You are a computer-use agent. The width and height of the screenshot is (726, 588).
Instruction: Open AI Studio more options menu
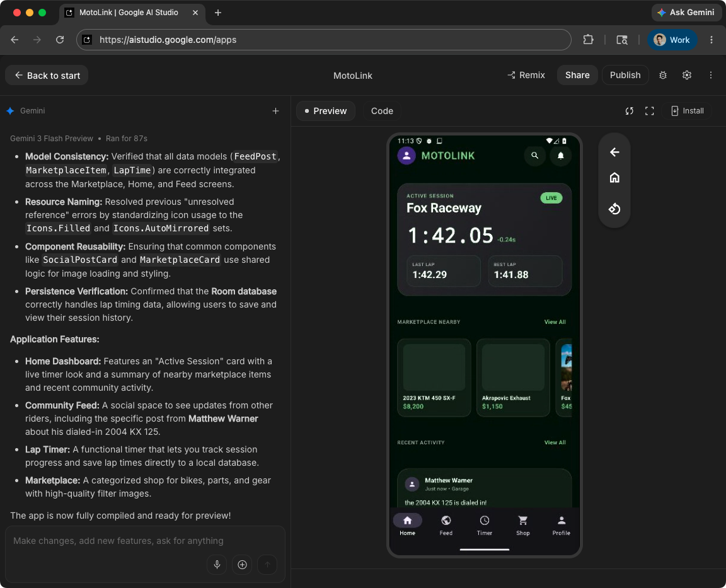(x=711, y=75)
